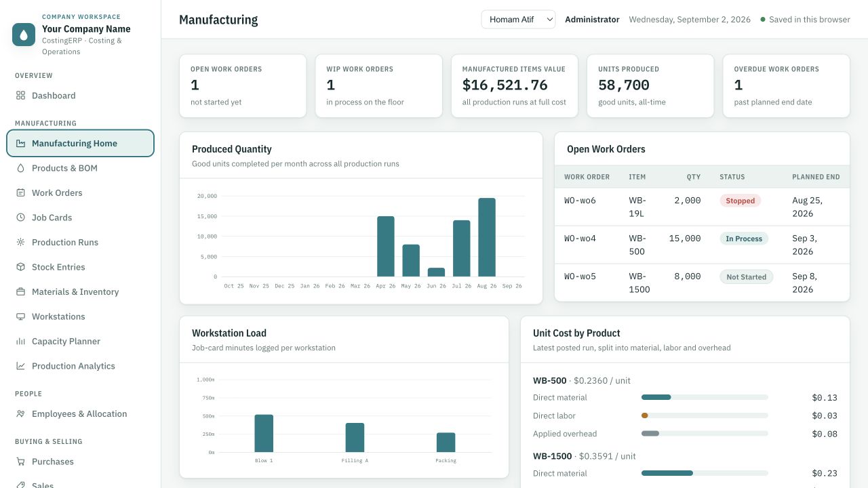Click the Stopped status badge

click(x=741, y=201)
